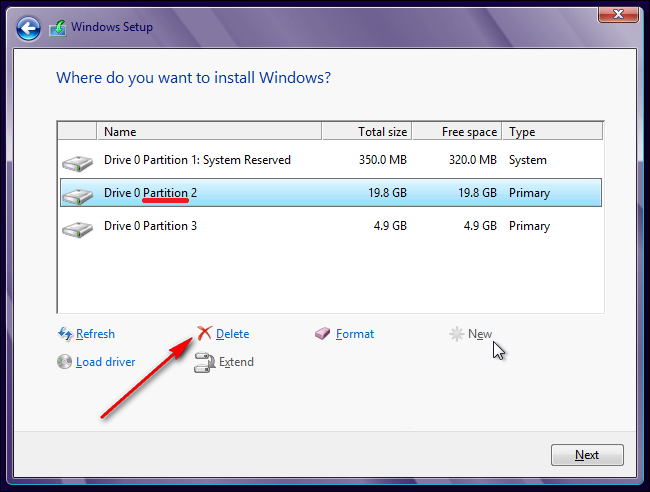Sort by the Name column header
Viewport: 650px width, 492px height.
(208, 132)
